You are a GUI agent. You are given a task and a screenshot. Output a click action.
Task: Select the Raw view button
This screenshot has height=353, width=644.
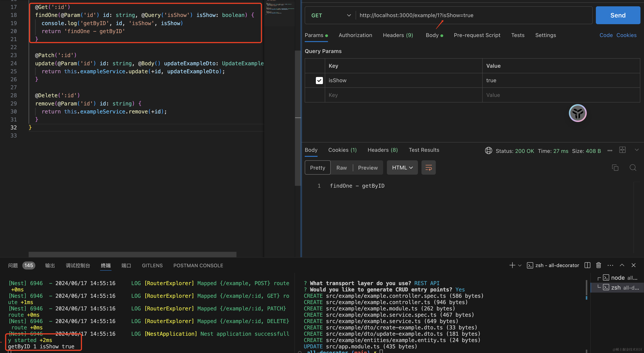click(341, 168)
